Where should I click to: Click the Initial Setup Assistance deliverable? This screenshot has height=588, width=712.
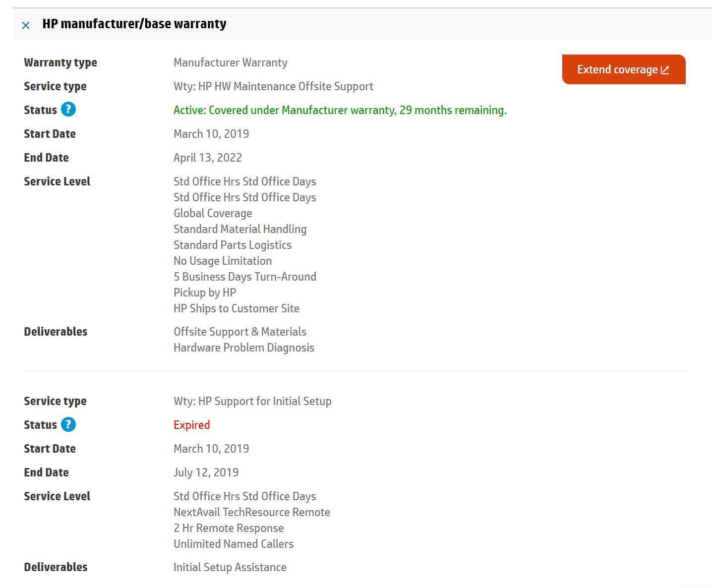tap(230, 567)
